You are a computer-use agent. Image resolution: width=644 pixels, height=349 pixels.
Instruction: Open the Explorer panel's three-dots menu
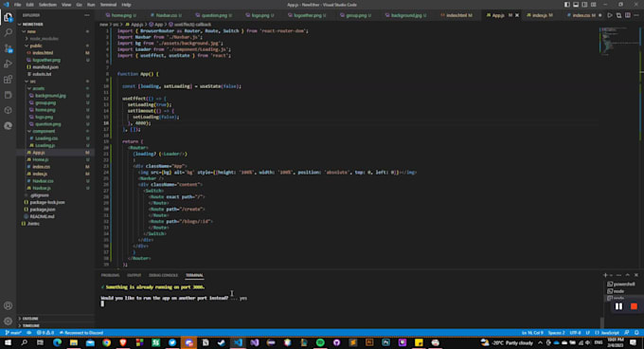point(87,15)
